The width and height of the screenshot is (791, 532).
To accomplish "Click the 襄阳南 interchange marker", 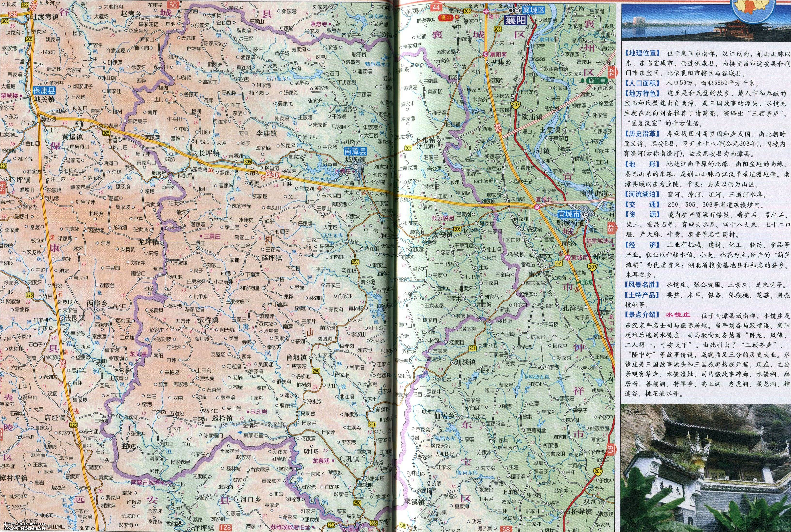I will pos(486,54).
